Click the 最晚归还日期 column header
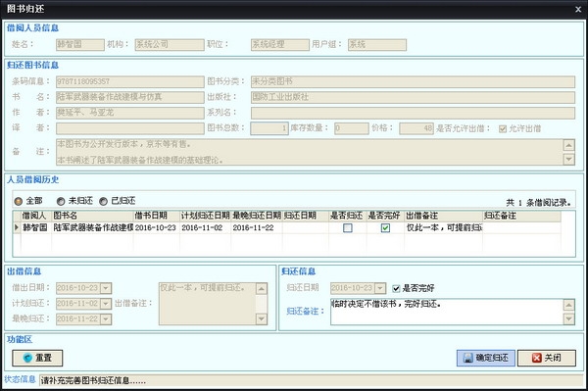Viewport: 588px width, 391px height. tap(257, 216)
